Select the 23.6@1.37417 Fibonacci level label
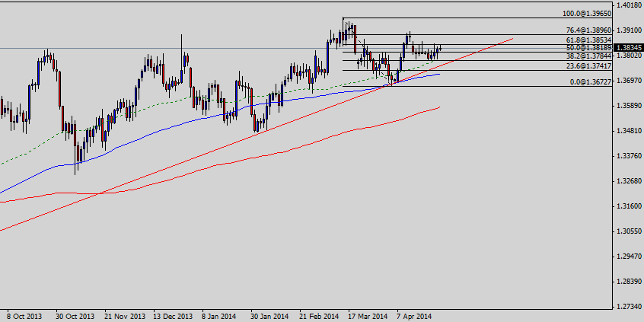This screenshot has height=322, width=644. [588, 66]
